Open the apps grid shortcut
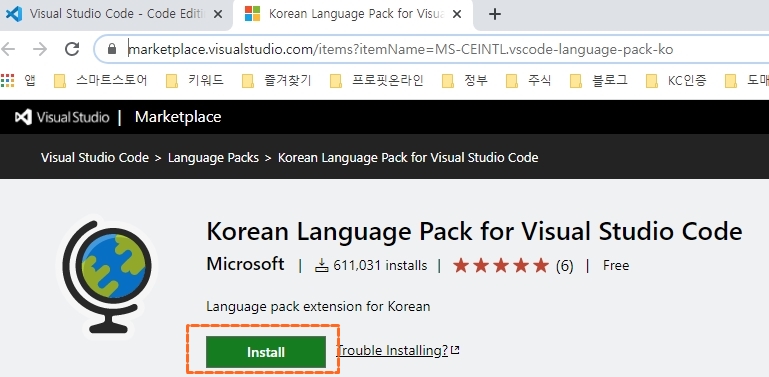The height and width of the screenshot is (377, 769). point(7,80)
